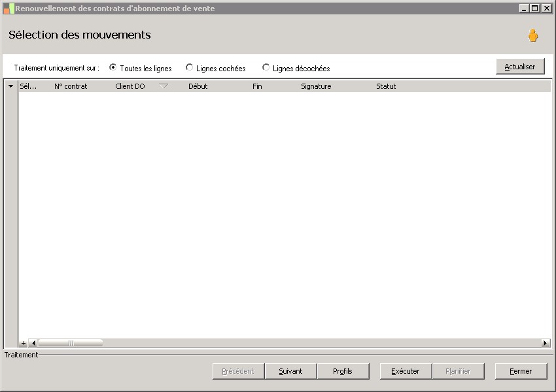Click the plus button at grid bottom-left
Image resolution: width=556 pixels, height=392 pixels.
(24, 343)
